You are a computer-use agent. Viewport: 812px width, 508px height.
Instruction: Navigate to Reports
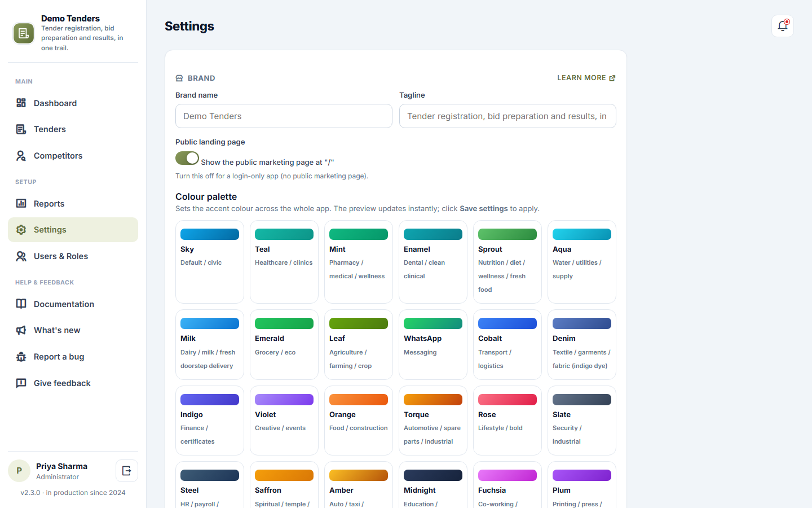73,204
